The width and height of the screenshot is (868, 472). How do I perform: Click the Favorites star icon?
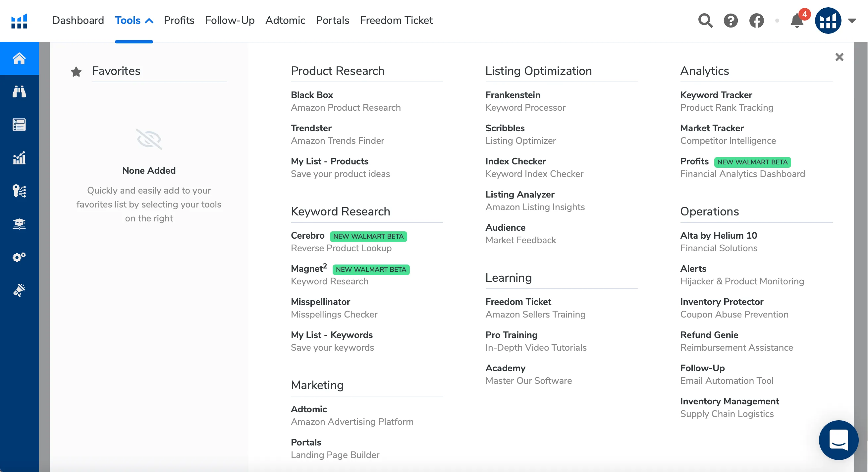pos(76,72)
